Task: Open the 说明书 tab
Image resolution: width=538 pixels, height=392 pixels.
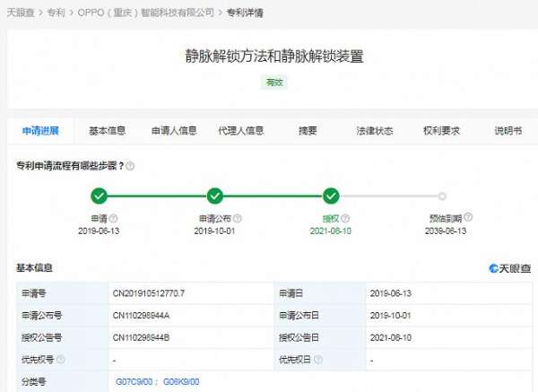Action: click(508, 131)
